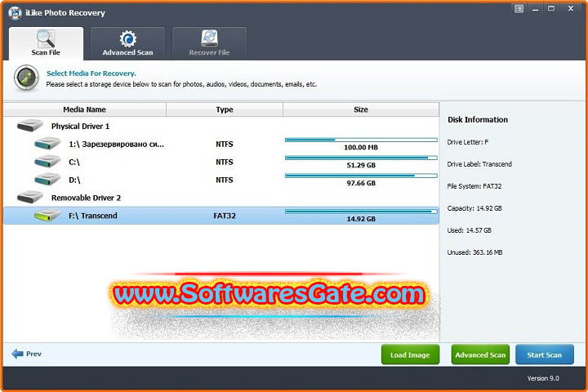The image size is (588, 392).
Task: Click the Load Image button
Action: tap(410, 354)
